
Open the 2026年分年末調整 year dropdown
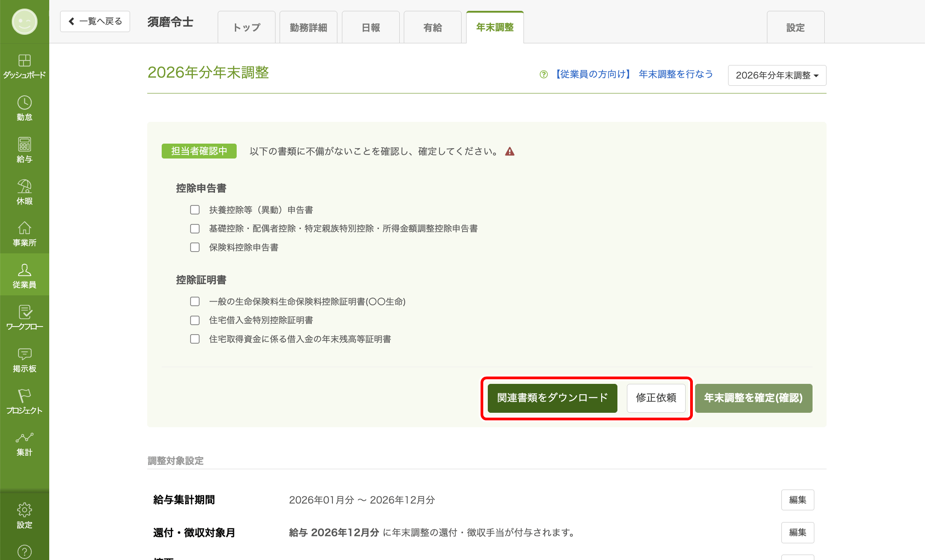click(x=777, y=75)
